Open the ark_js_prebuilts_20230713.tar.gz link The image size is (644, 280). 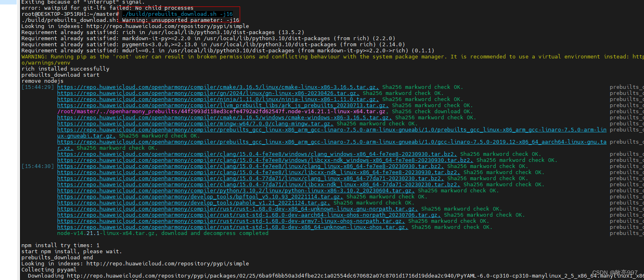pos(223,106)
